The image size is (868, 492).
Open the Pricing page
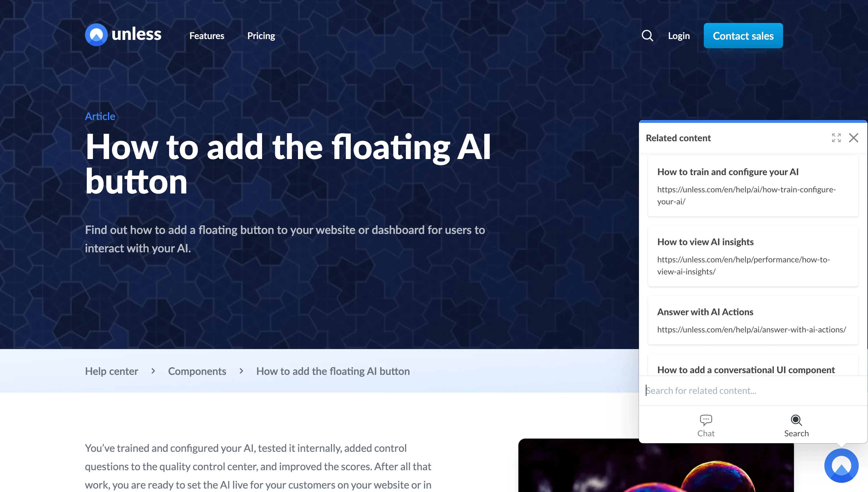click(261, 36)
